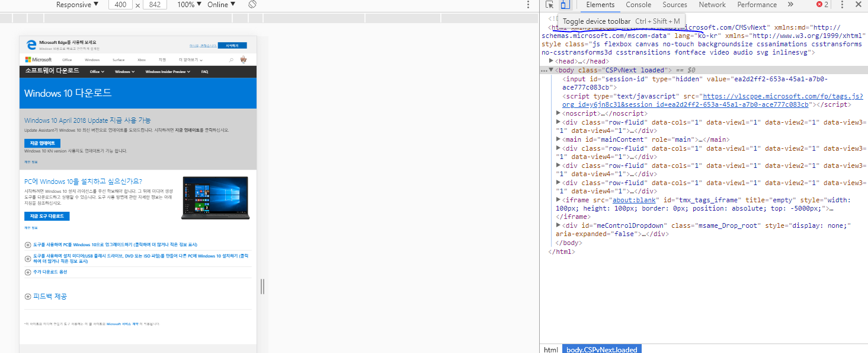The height and width of the screenshot is (353, 868).
Task: Open Surface link in Microsoft top nav
Action: tap(118, 60)
